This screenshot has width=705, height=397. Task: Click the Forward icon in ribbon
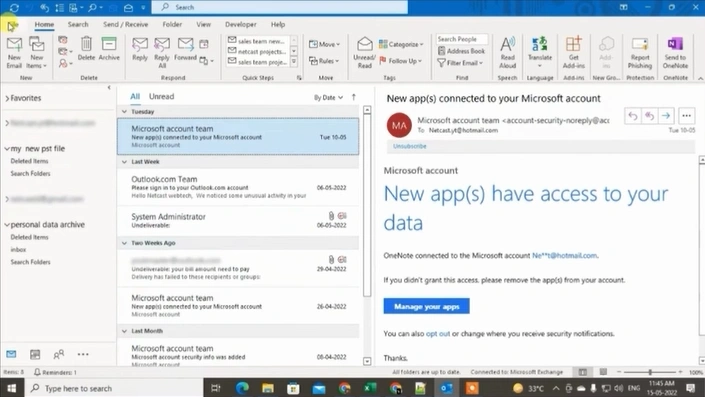(185, 49)
